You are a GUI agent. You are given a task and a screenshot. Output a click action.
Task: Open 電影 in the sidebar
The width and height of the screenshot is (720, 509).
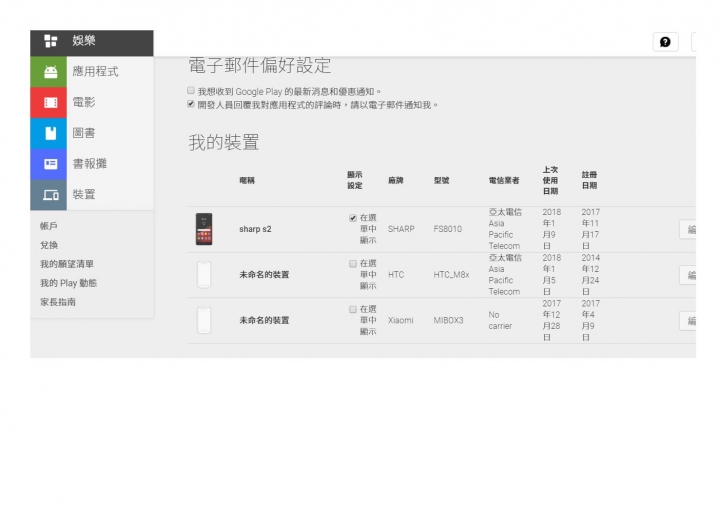point(84,102)
